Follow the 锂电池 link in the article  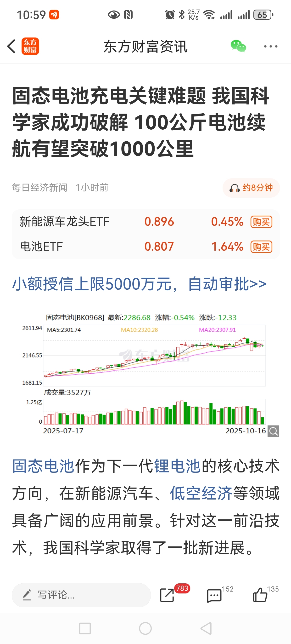click(x=178, y=466)
